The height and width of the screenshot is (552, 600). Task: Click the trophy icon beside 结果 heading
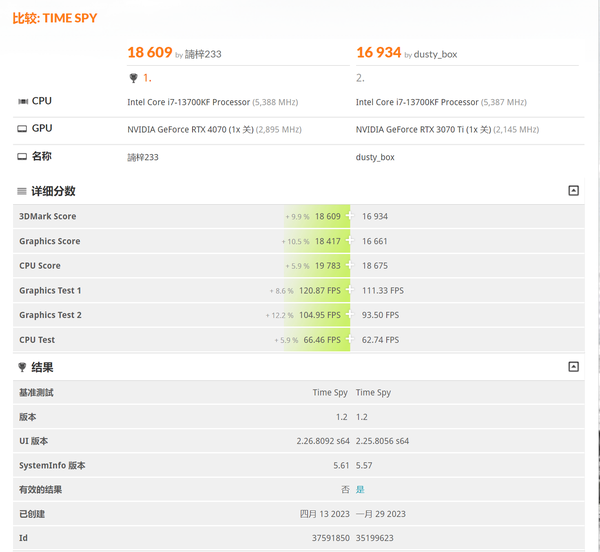[21, 367]
